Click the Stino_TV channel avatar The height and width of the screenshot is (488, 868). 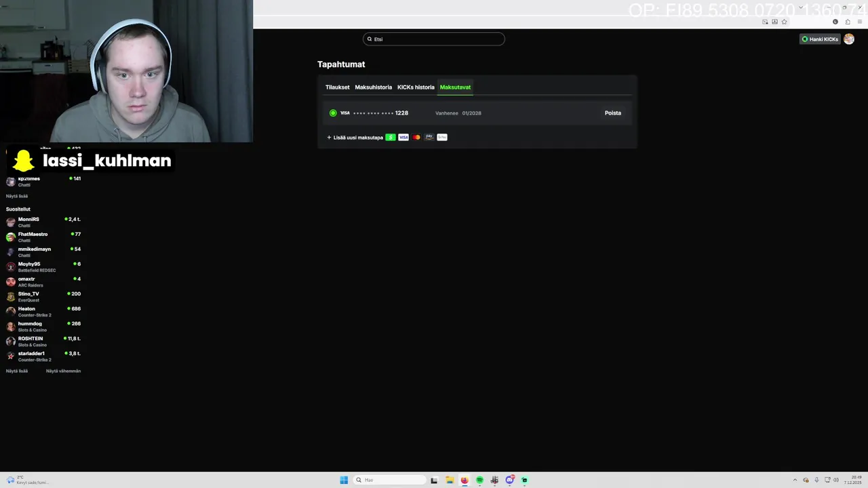click(11, 297)
